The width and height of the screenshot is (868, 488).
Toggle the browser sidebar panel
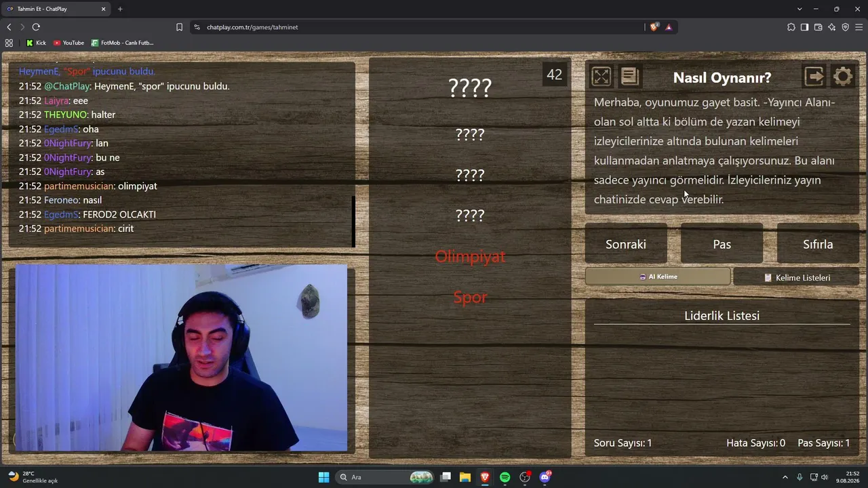click(804, 27)
